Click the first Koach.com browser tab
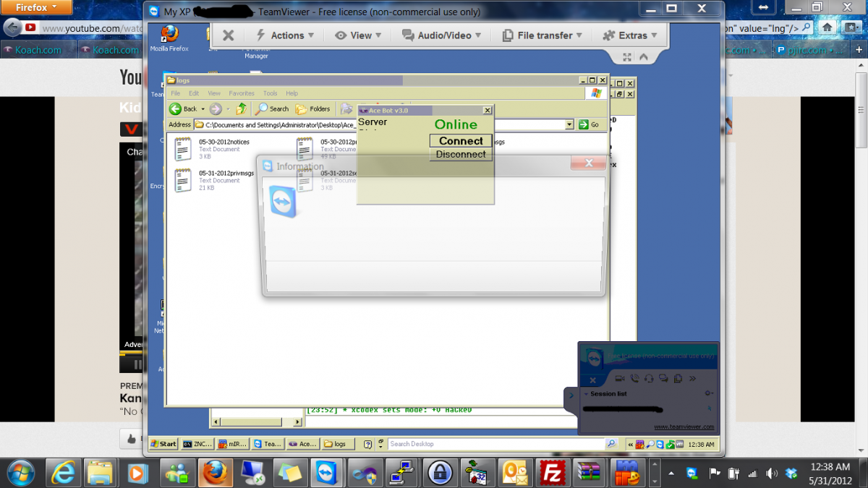868x488 pixels. [38, 50]
